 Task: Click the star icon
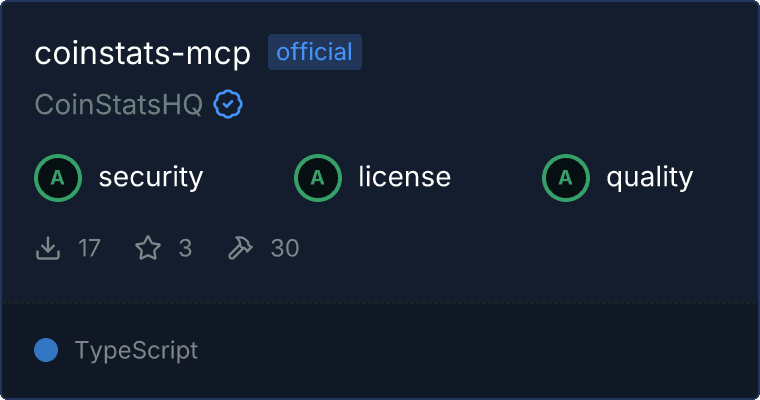[x=148, y=248]
